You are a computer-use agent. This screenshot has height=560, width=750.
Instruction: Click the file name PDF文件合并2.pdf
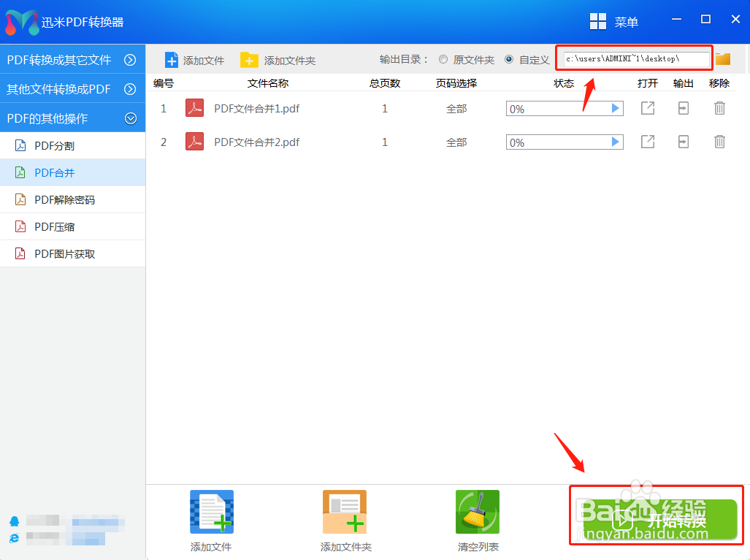(x=257, y=142)
